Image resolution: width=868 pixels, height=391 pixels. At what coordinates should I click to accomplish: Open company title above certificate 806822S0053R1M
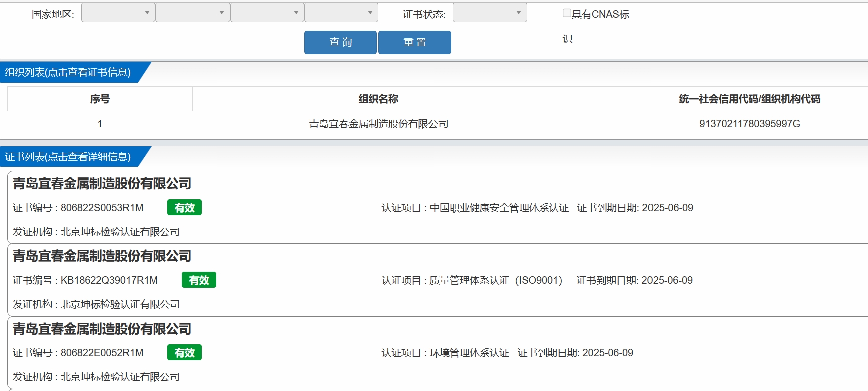coord(102,184)
